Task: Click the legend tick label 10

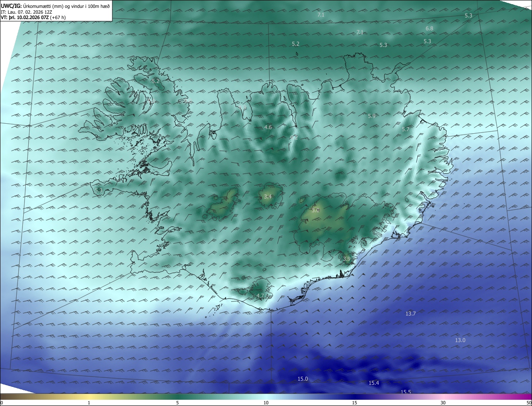Action: (266, 403)
